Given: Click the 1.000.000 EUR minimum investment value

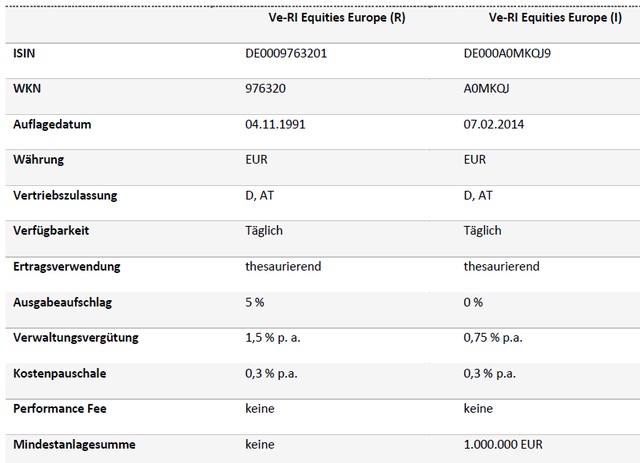Looking at the screenshot, I should click(506, 445).
